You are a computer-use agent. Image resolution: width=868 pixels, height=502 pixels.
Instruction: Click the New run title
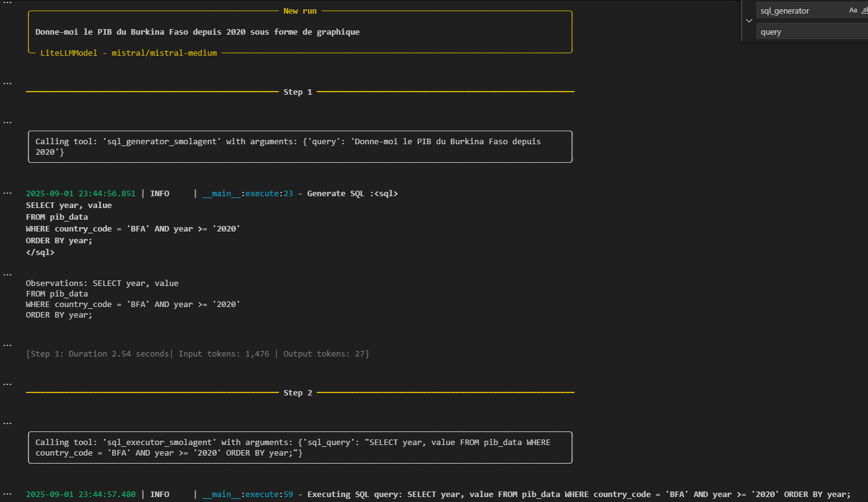click(300, 11)
